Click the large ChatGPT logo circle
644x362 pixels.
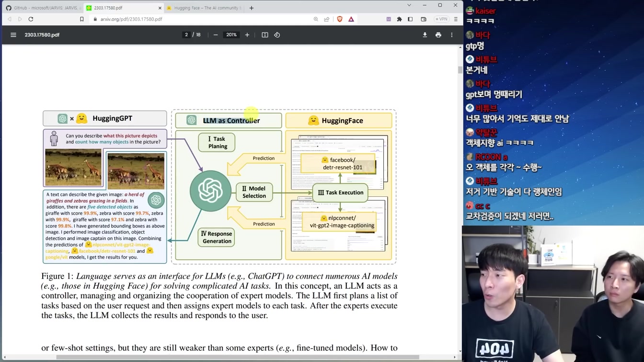coord(210,191)
